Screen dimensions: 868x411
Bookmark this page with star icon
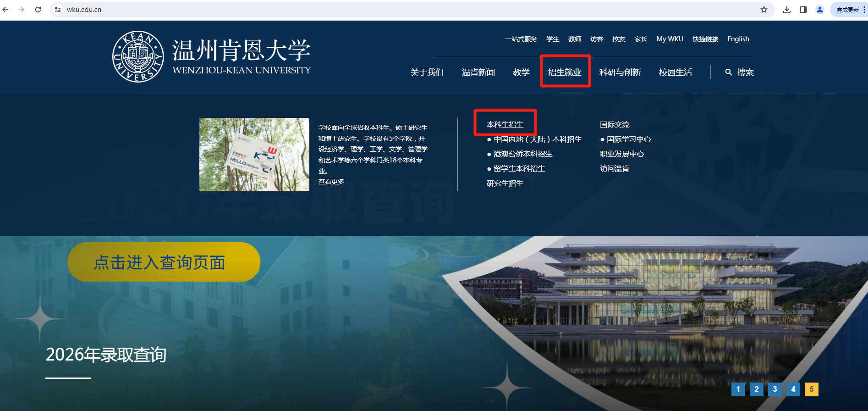pos(764,10)
